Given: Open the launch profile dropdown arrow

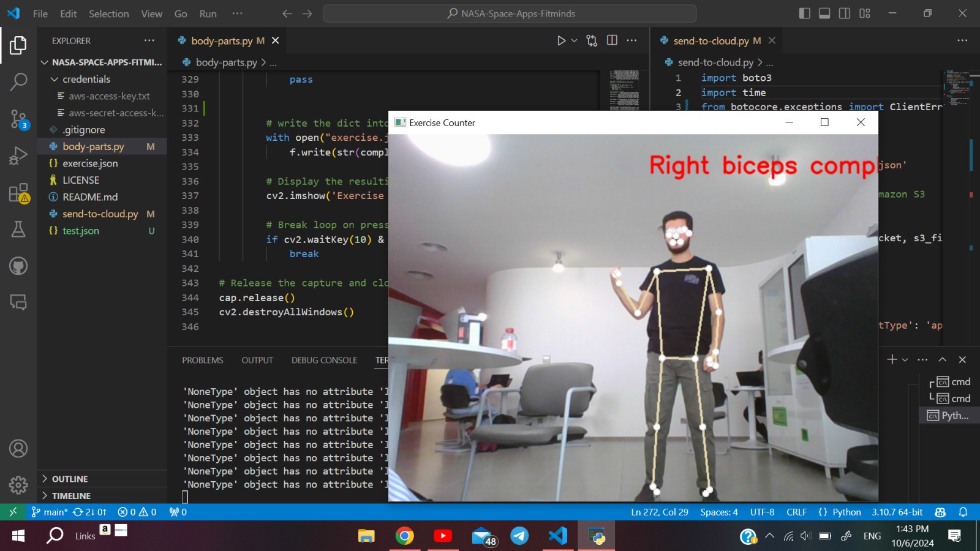Looking at the screenshot, I should [905, 359].
